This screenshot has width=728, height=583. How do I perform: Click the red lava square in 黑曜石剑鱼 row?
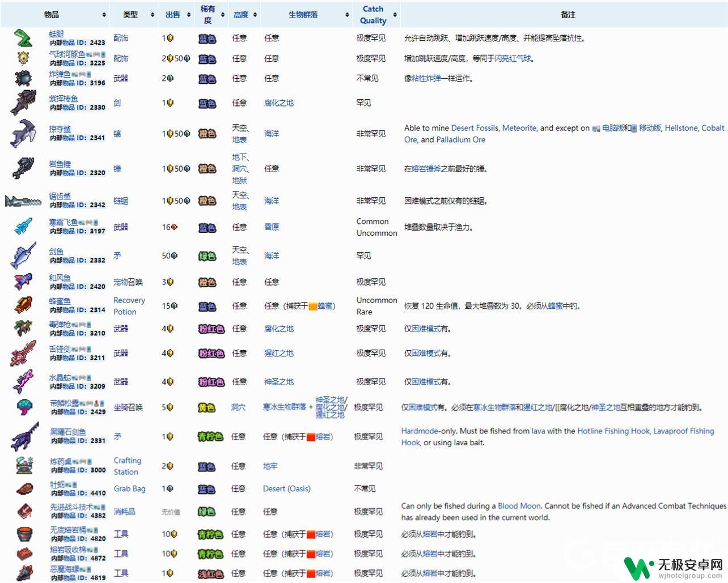(311, 437)
